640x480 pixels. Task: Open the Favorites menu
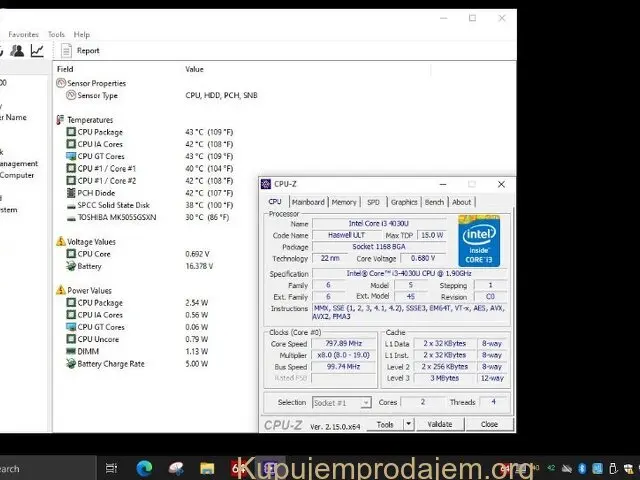(23, 34)
